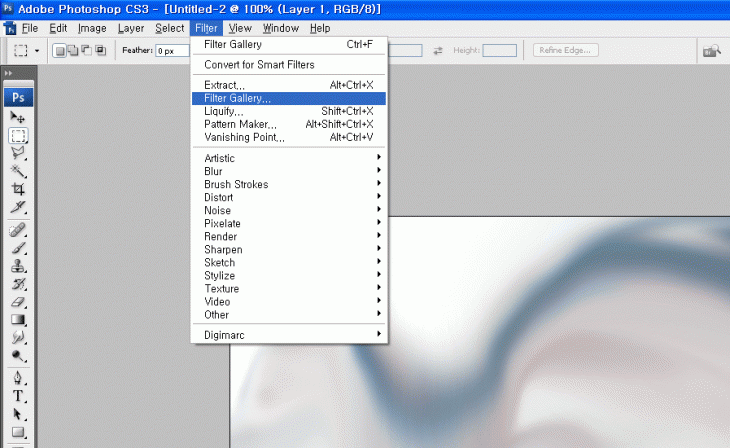This screenshot has width=730, height=448.
Task: Expand the Render filter submenu
Action: tap(289, 237)
